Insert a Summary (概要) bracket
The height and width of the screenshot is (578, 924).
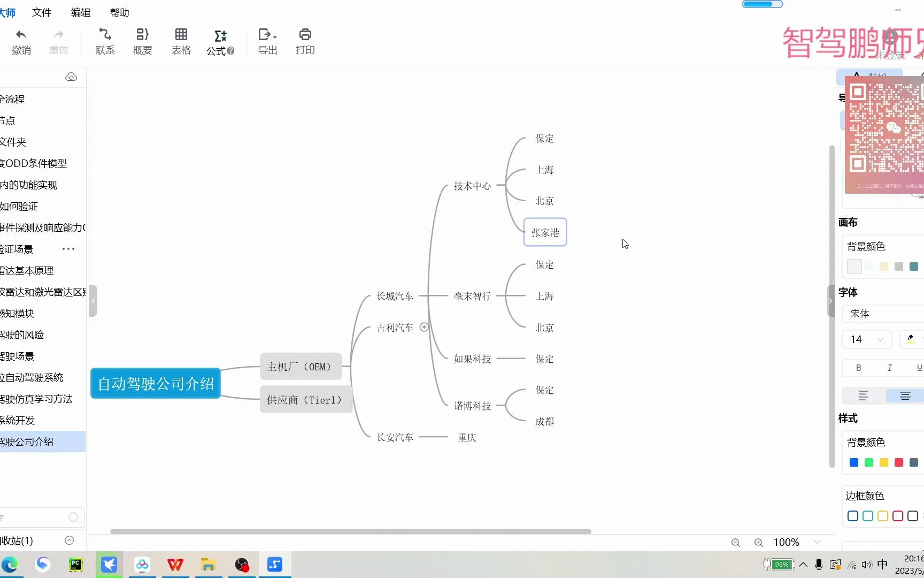pos(143,42)
